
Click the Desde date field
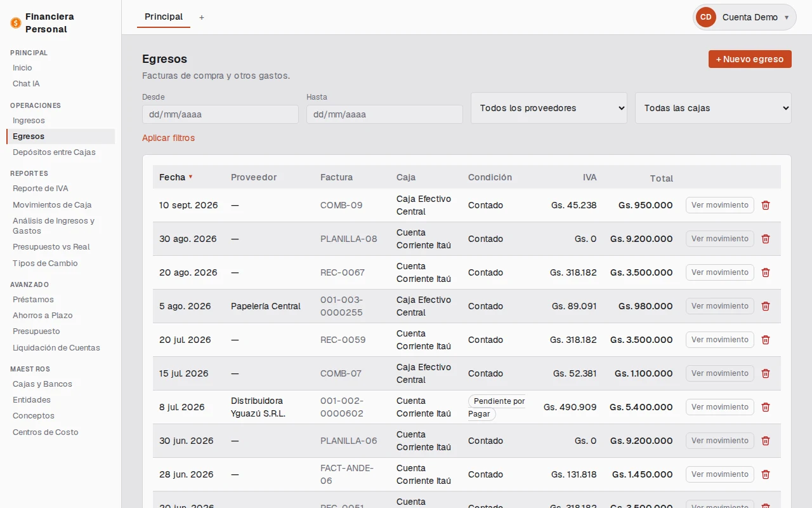[x=220, y=114]
